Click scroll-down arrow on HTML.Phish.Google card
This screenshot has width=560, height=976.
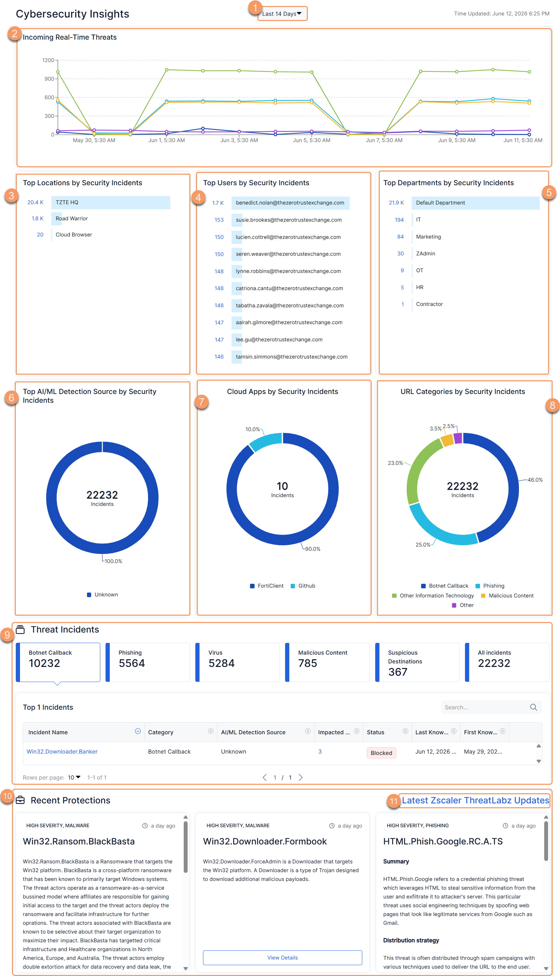546,969
